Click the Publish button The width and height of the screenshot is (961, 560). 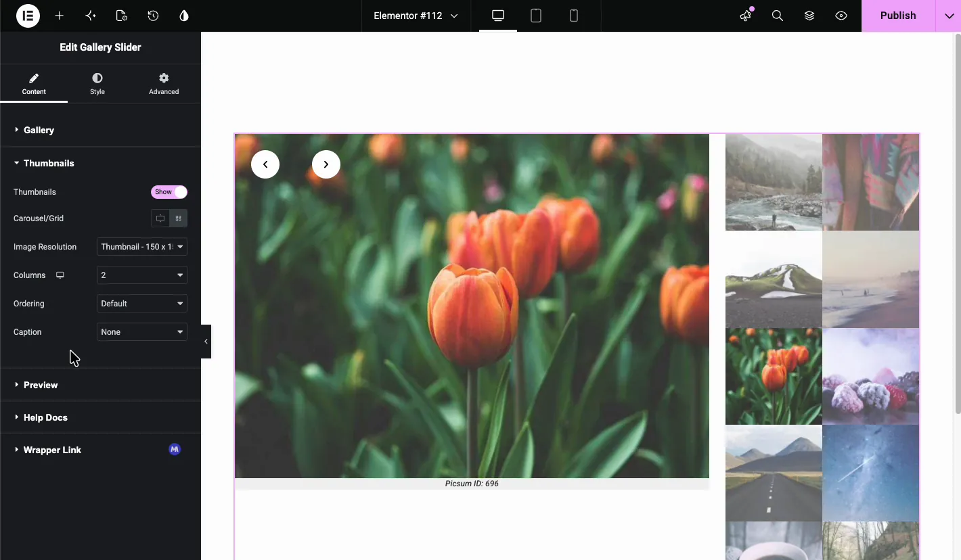coord(898,16)
